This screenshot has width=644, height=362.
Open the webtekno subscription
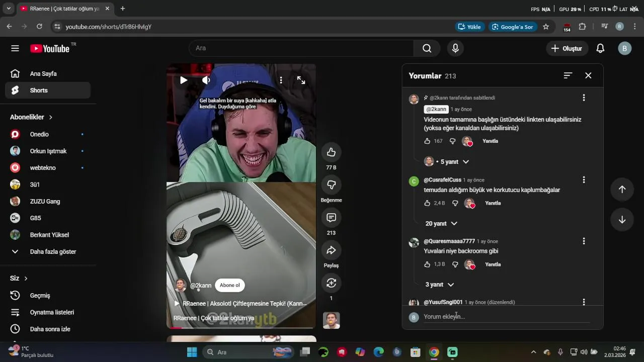(x=48, y=168)
